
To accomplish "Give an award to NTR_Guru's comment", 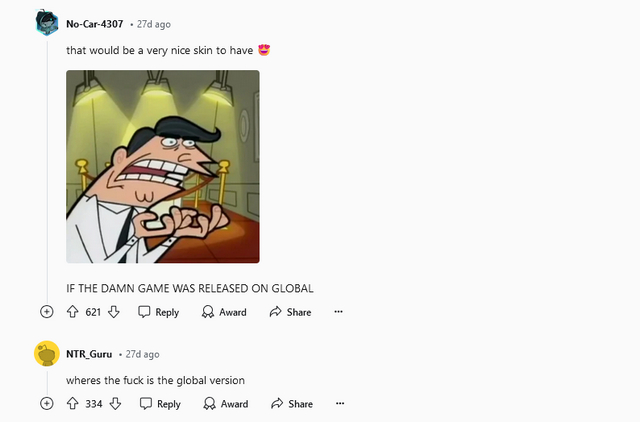I will [x=226, y=404].
